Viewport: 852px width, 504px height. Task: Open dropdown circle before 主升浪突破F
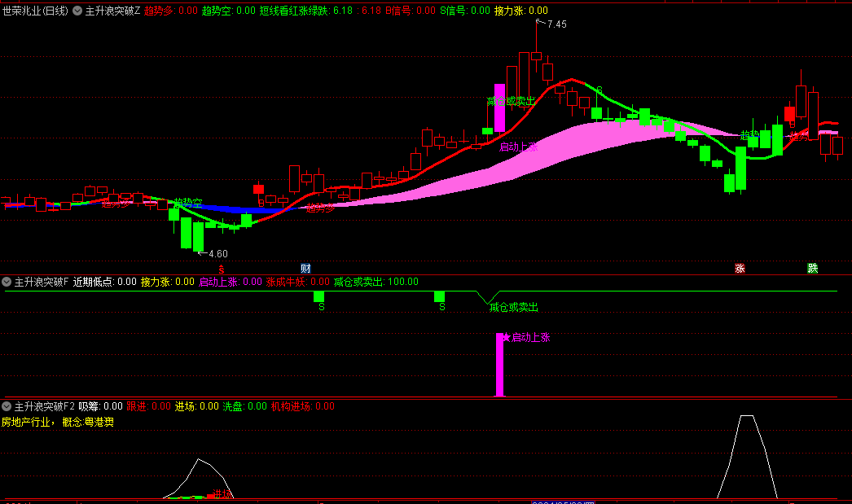point(7,282)
